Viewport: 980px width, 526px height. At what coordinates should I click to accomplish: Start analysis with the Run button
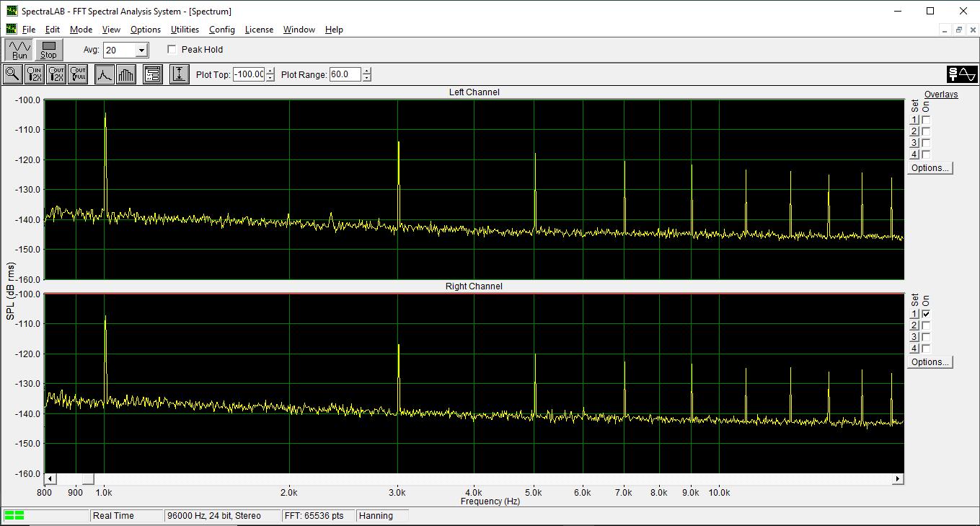click(x=19, y=50)
